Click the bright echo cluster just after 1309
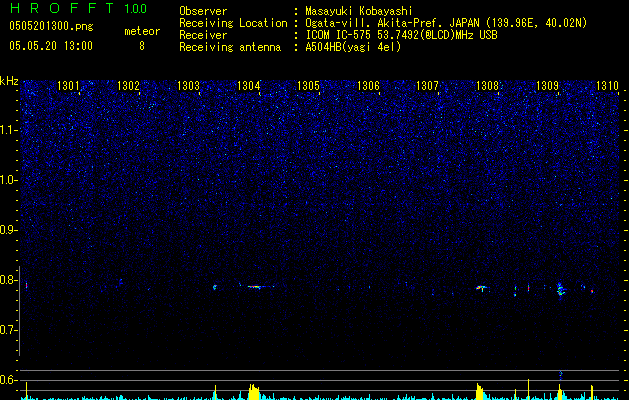 [x=560, y=289]
